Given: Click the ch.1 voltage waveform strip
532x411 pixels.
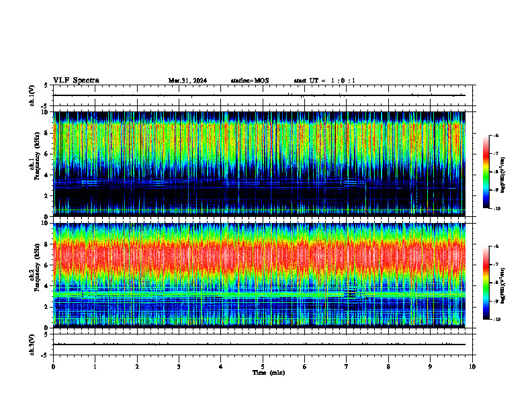Looking at the screenshot, I should click(263, 95).
